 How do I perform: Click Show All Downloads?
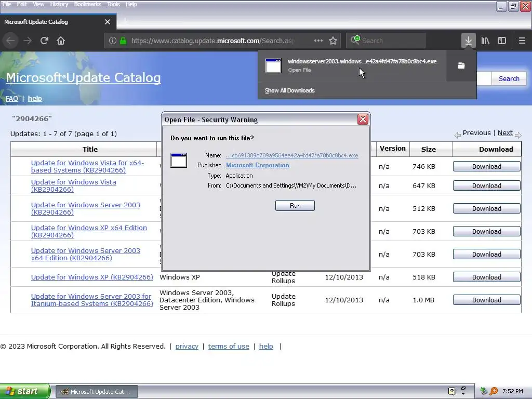point(290,90)
